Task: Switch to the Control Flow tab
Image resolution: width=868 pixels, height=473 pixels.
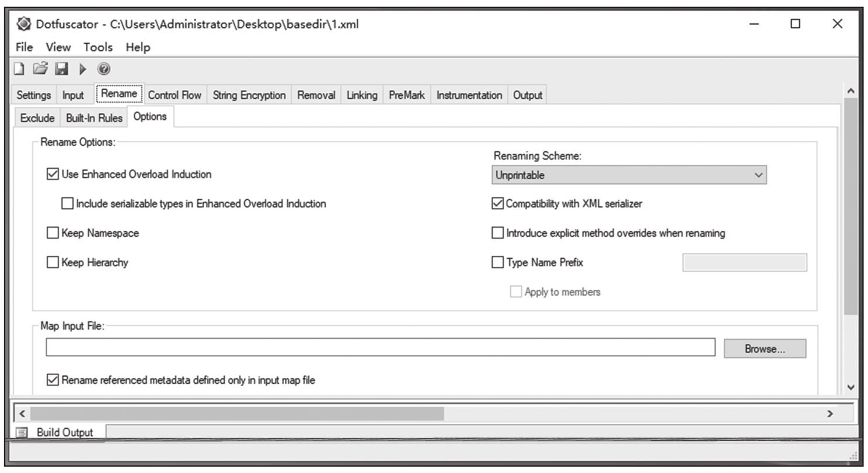Action: 175,95
